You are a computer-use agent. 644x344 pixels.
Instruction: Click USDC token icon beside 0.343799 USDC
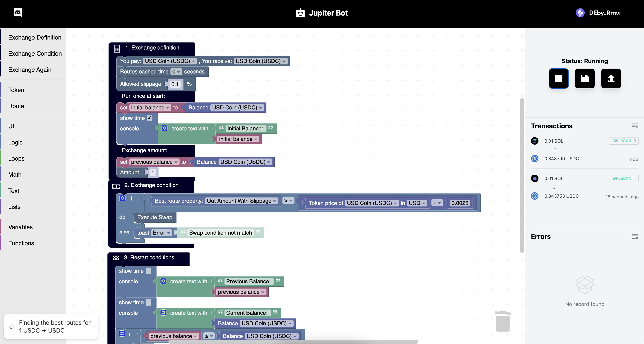pyautogui.click(x=535, y=159)
